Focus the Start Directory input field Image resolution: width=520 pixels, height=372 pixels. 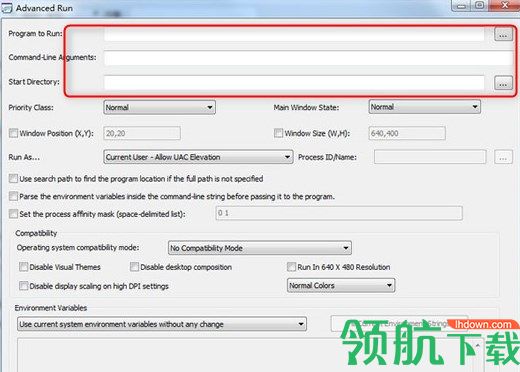tap(294, 83)
